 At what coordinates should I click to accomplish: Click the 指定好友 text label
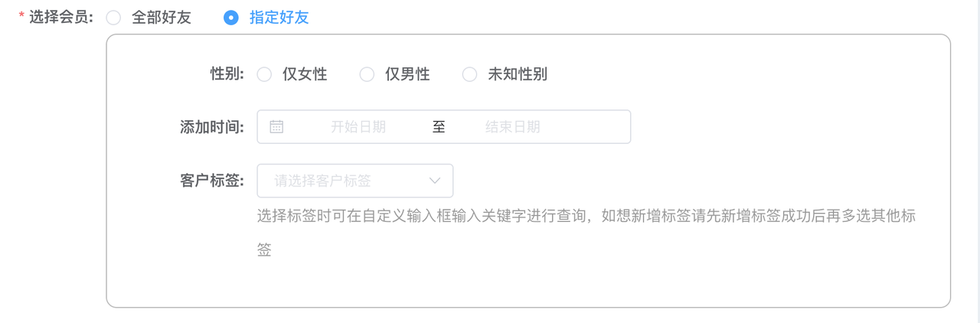(279, 18)
